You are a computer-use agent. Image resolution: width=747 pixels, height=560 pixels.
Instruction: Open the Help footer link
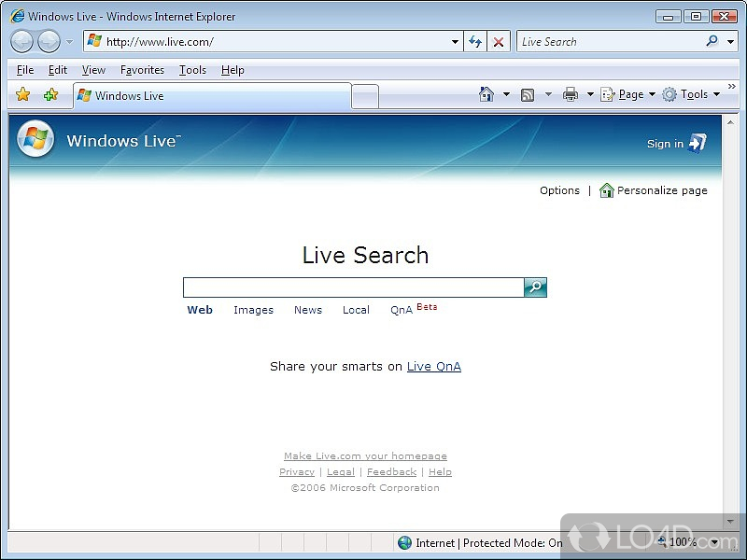coord(440,472)
